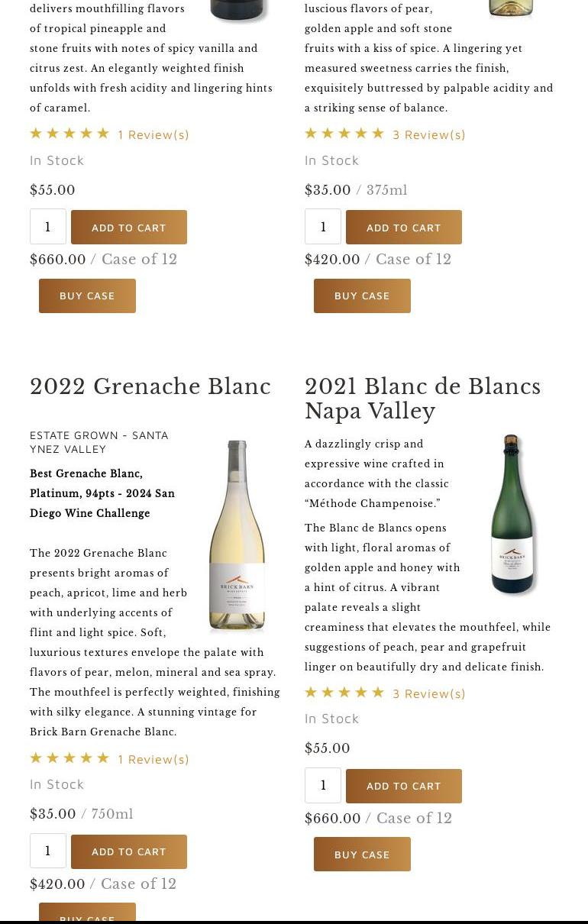Select the quantity box for the 375ml wine
This screenshot has width=588, height=924.
[323, 228]
